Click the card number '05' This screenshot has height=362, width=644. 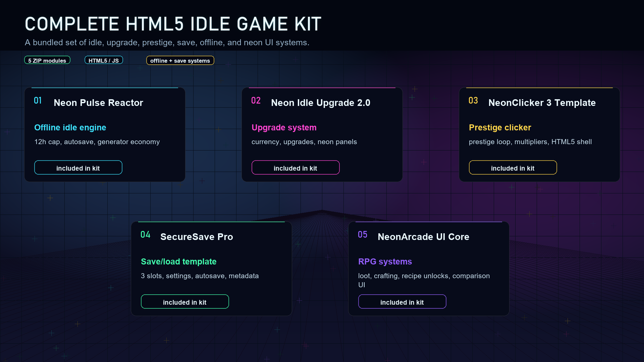(x=363, y=235)
